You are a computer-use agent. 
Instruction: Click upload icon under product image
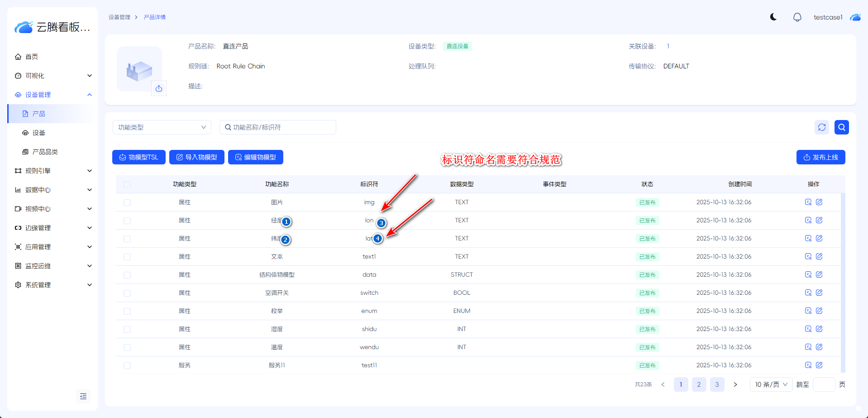(x=159, y=88)
